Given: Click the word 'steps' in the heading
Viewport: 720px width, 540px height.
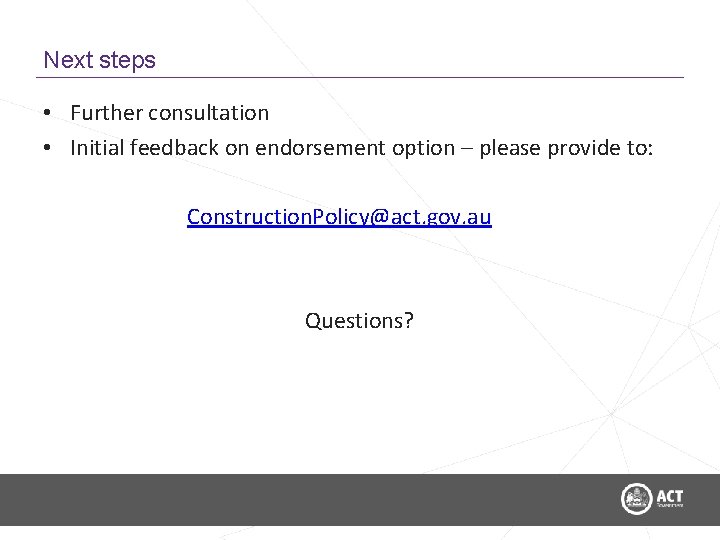Looking at the screenshot, I should pyautogui.click(x=128, y=60).
